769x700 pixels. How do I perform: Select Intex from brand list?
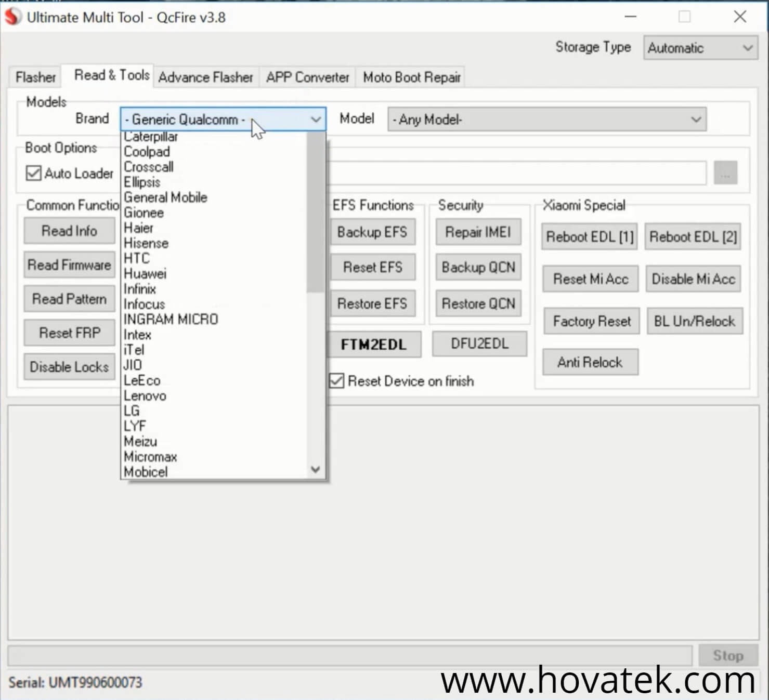point(214,335)
